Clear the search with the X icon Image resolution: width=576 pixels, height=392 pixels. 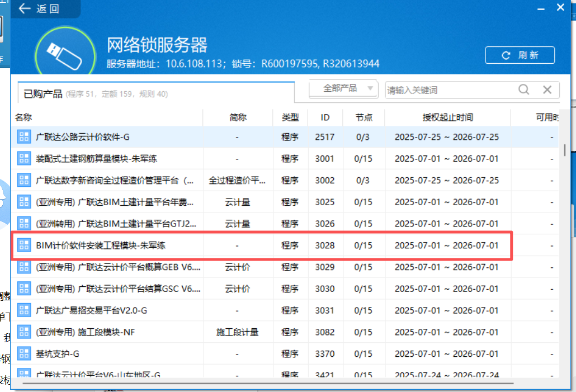coord(547,89)
